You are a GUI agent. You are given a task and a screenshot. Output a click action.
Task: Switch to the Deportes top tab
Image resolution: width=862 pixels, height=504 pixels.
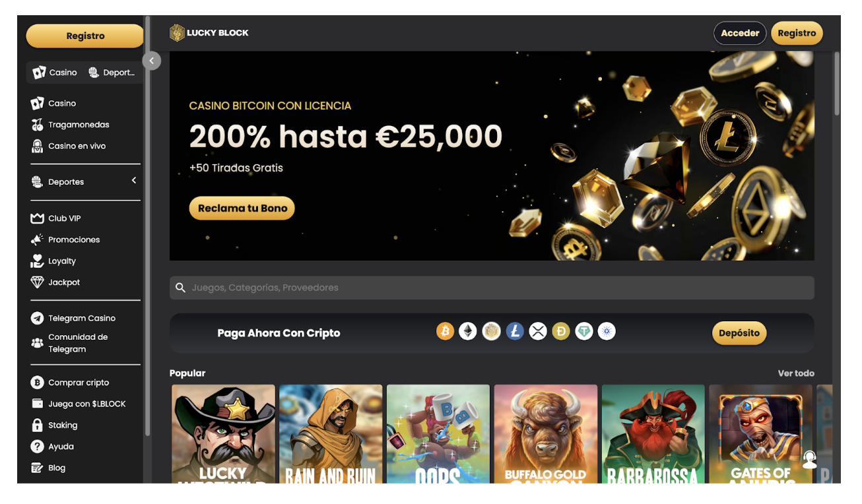pyautogui.click(x=112, y=73)
